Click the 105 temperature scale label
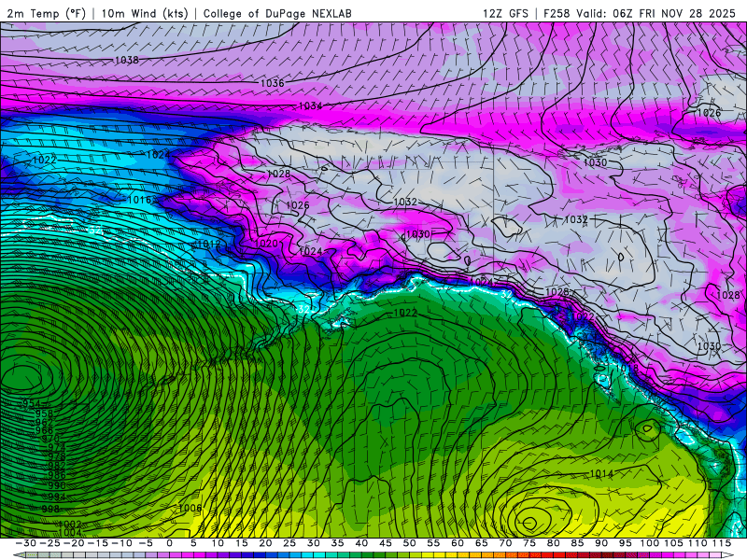The image size is (747, 560). (x=673, y=543)
